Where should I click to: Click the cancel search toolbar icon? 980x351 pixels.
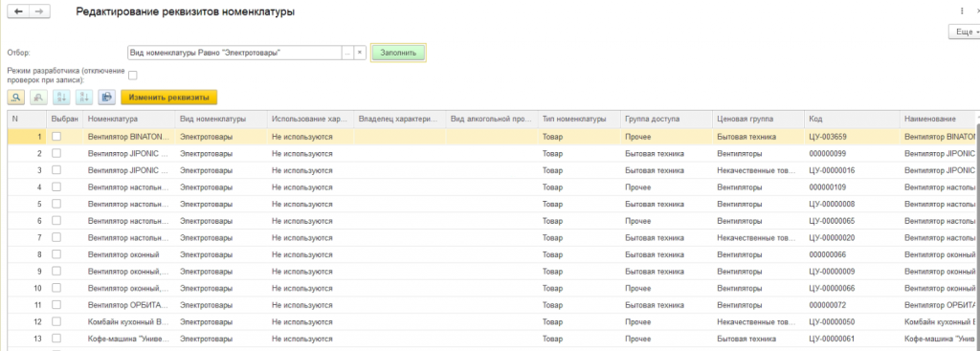tap(38, 97)
